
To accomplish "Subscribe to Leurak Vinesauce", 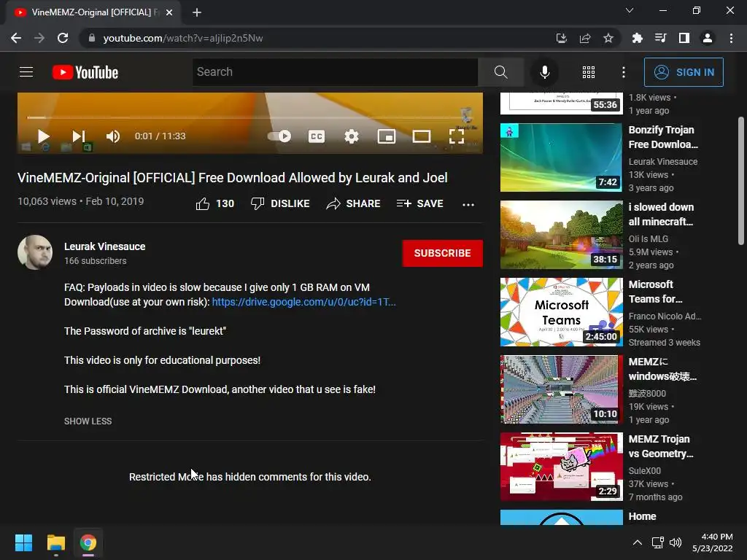I will 442,253.
